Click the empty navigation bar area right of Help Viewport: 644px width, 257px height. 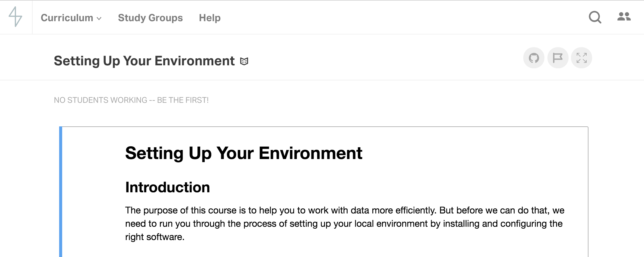tap(392, 18)
